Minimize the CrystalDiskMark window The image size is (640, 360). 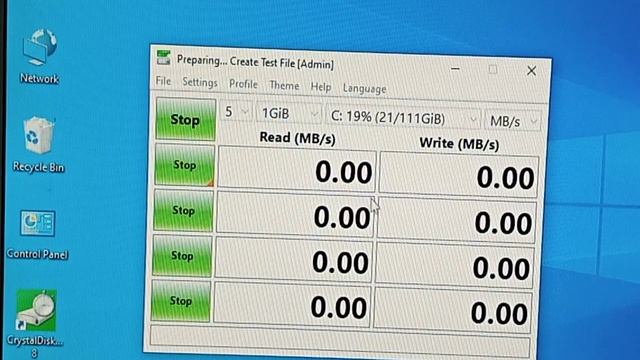[x=456, y=68]
